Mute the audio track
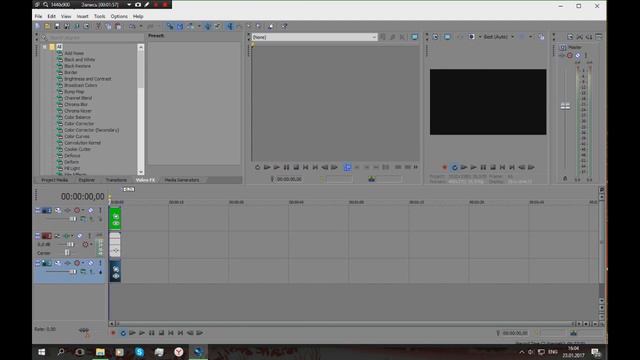 [x=80, y=236]
